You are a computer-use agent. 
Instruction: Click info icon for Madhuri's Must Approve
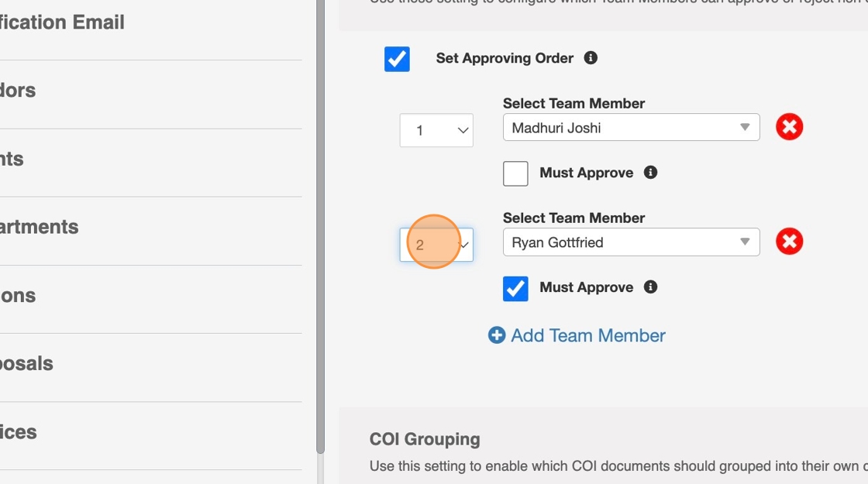tap(651, 173)
